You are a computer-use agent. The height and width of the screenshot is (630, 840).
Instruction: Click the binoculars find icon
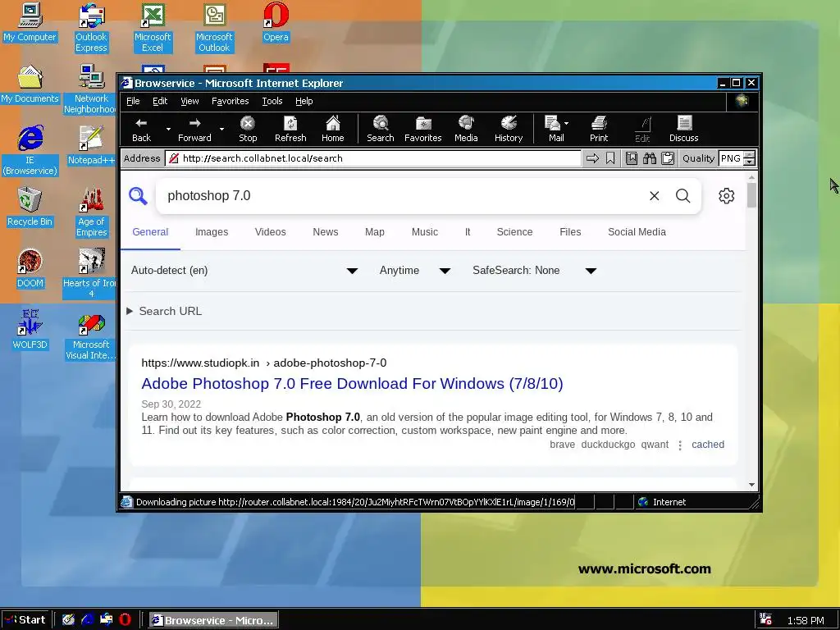(x=650, y=158)
